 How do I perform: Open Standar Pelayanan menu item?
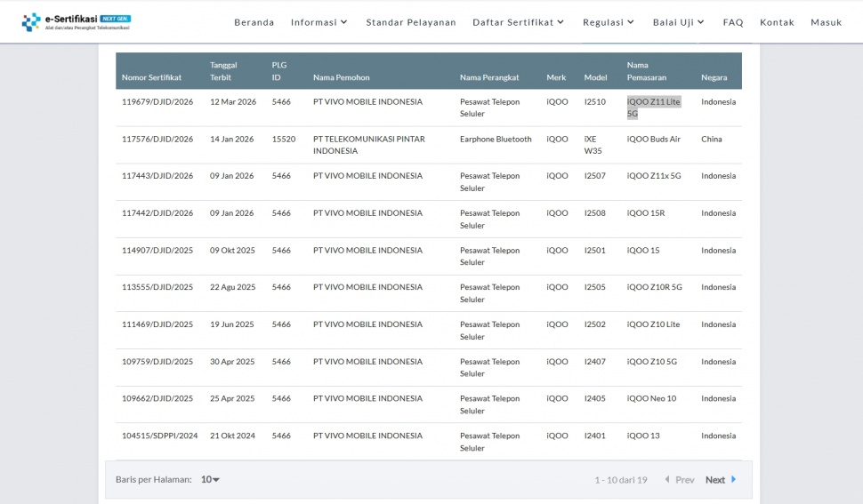[x=411, y=22]
